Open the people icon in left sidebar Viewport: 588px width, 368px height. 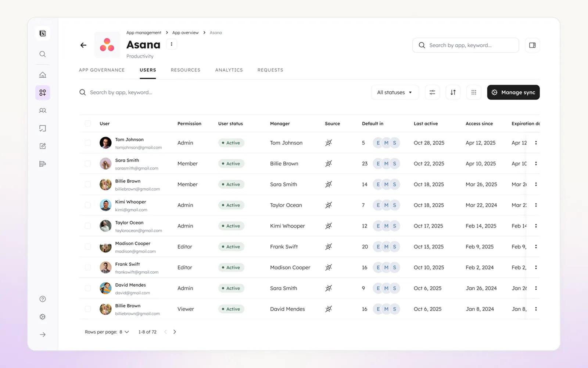(x=43, y=110)
